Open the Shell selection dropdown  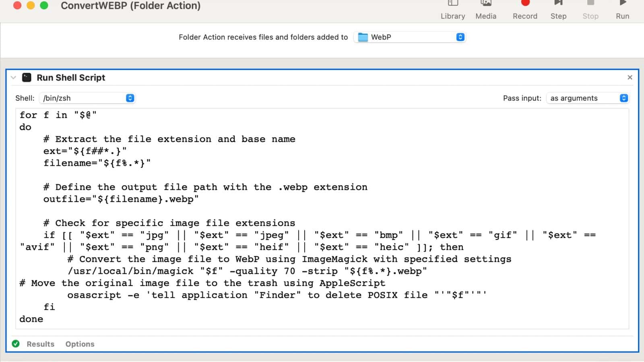tap(87, 98)
